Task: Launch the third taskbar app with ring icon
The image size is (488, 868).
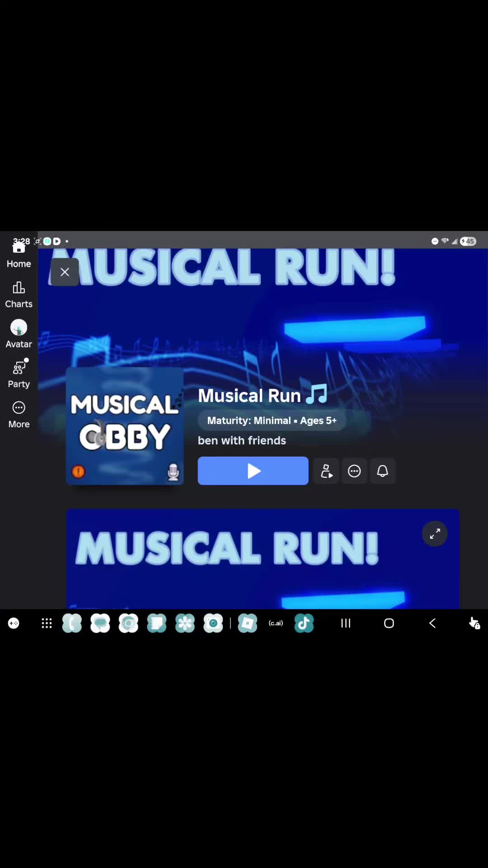Action: (128, 623)
